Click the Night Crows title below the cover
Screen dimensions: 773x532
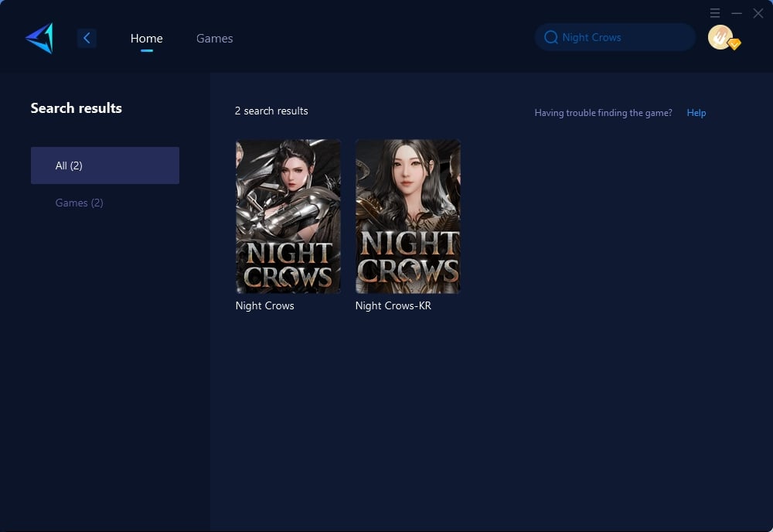(264, 305)
